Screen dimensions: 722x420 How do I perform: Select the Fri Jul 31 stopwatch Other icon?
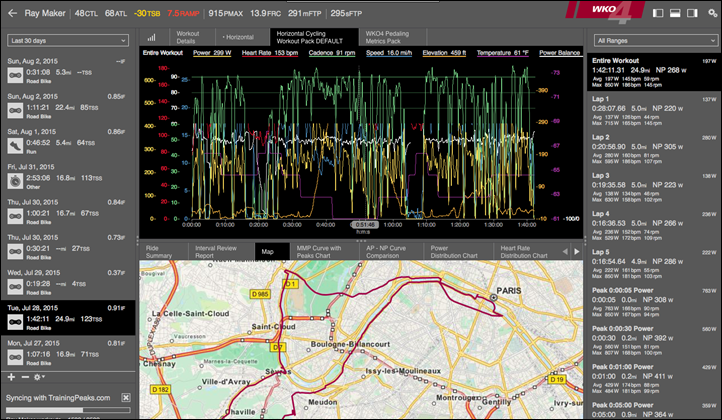click(x=15, y=181)
